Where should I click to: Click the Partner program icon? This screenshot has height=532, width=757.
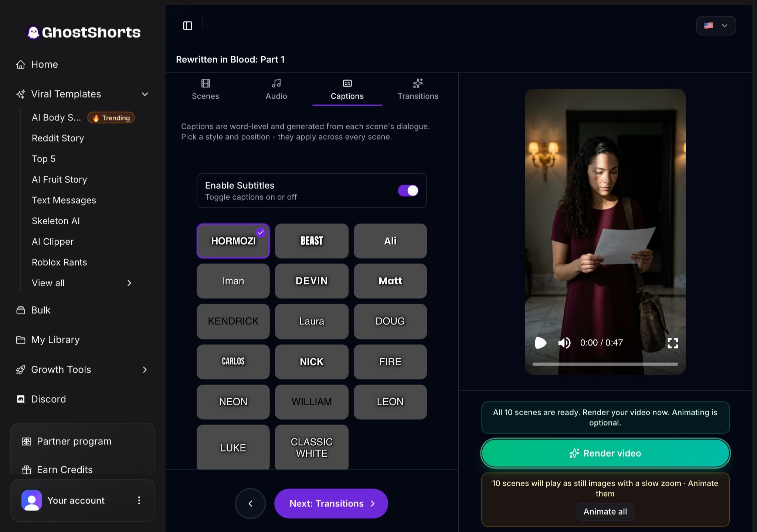pos(27,441)
